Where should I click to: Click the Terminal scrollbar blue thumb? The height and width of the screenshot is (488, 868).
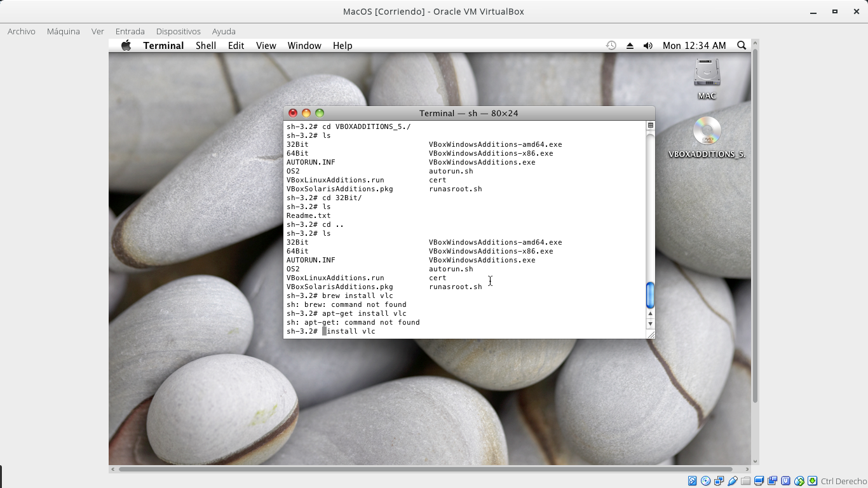[x=650, y=295]
